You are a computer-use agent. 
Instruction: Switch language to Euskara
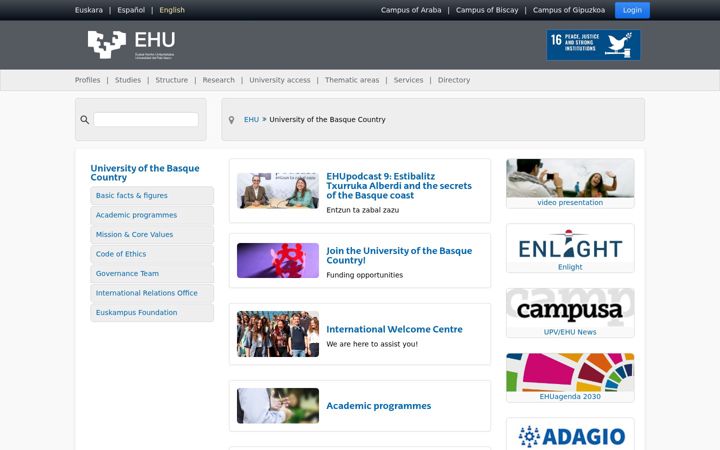[89, 10]
